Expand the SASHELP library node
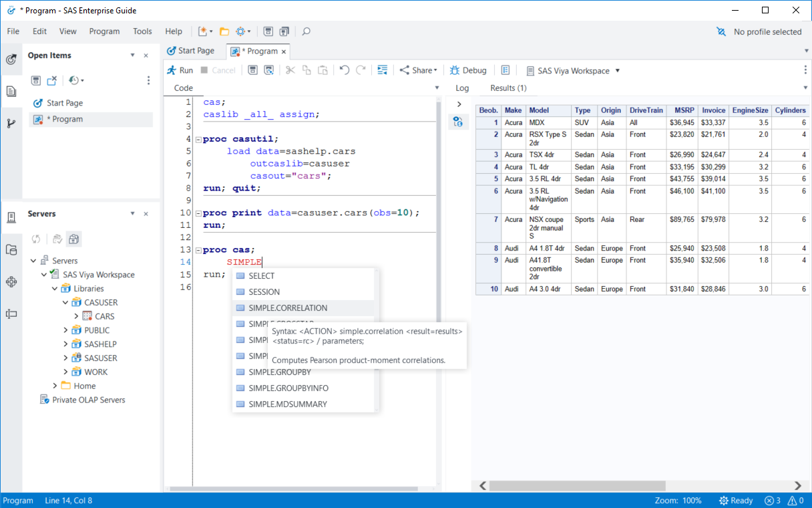The image size is (812, 508). click(65, 344)
